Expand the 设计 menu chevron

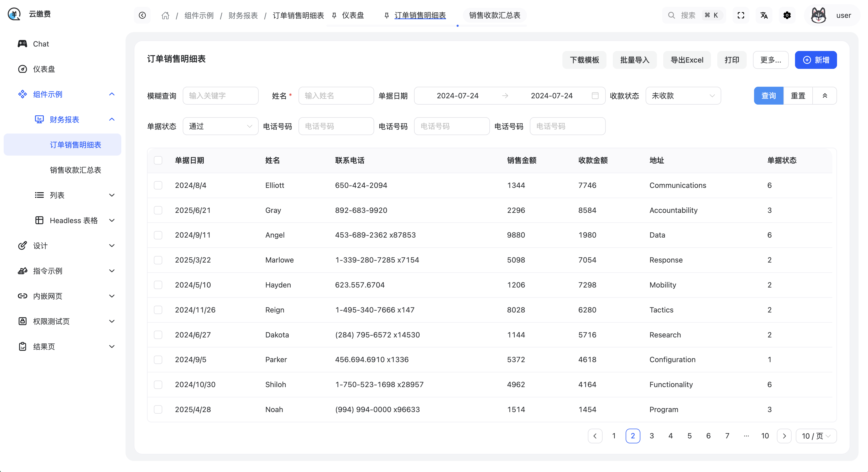click(112, 246)
